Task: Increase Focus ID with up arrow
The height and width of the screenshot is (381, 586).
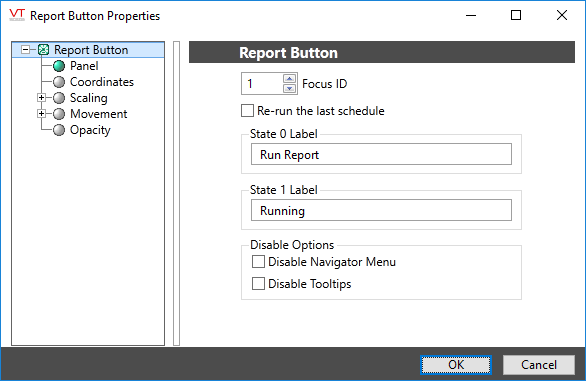Action: tap(290, 79)
